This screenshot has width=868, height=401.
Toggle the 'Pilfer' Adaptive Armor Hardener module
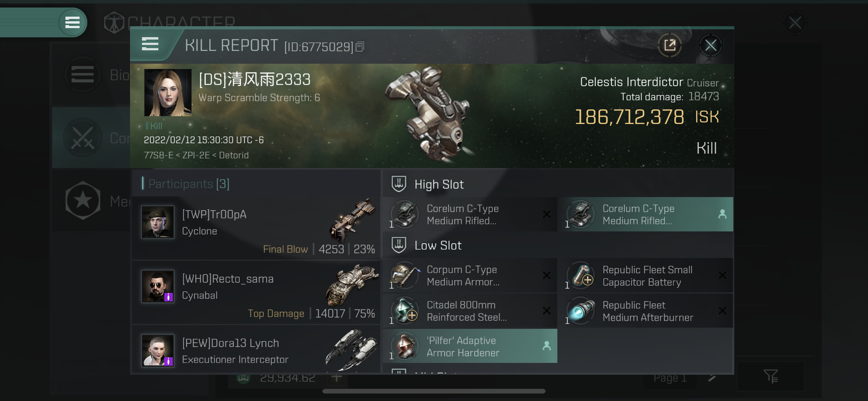[470, 346]
